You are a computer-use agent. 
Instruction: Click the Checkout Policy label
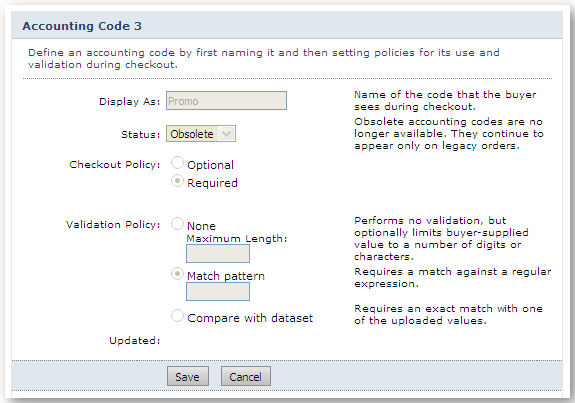click(x=115, y=165)
